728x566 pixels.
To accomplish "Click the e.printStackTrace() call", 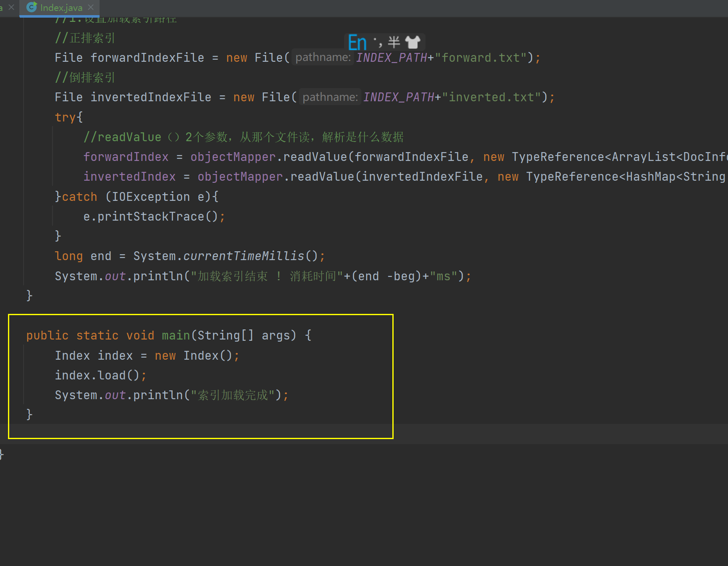I will (150, 216).
